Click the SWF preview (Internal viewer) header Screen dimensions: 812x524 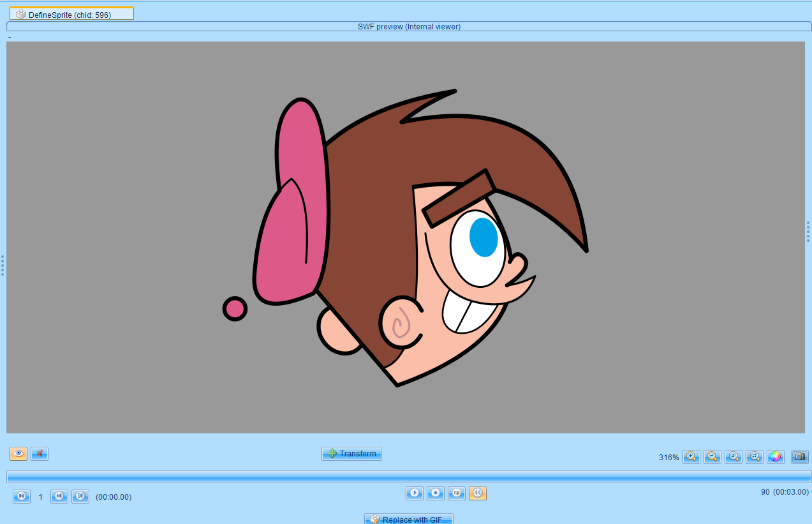click(409, 26)
